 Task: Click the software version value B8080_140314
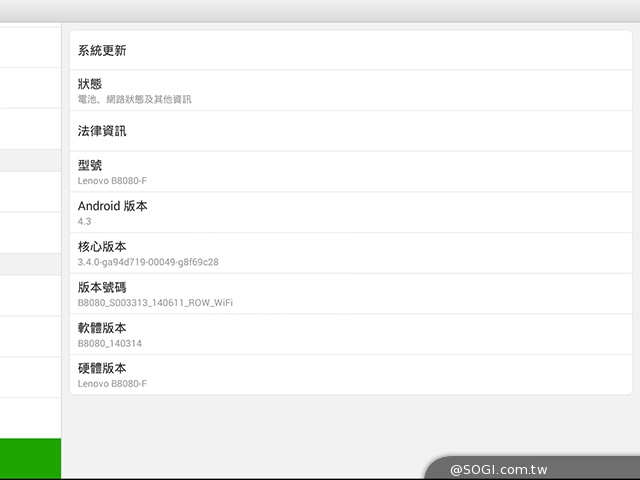(110, 343)
